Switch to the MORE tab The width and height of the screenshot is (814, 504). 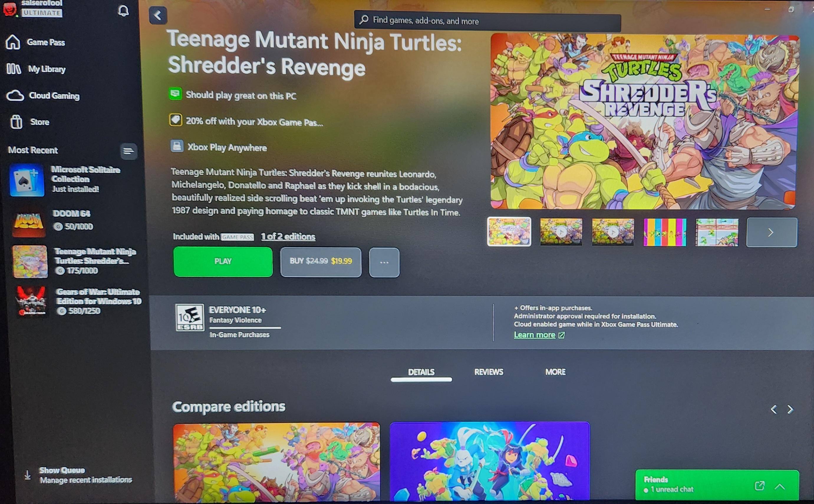click(x=555, y=372)
